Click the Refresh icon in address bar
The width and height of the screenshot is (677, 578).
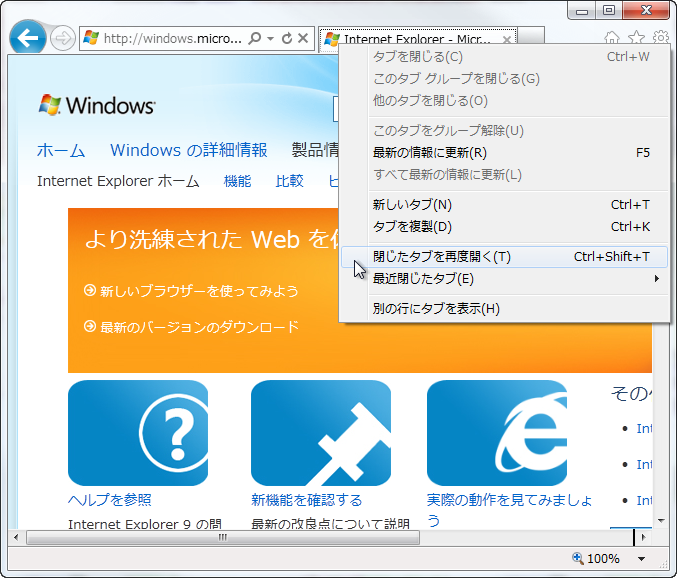287,39
